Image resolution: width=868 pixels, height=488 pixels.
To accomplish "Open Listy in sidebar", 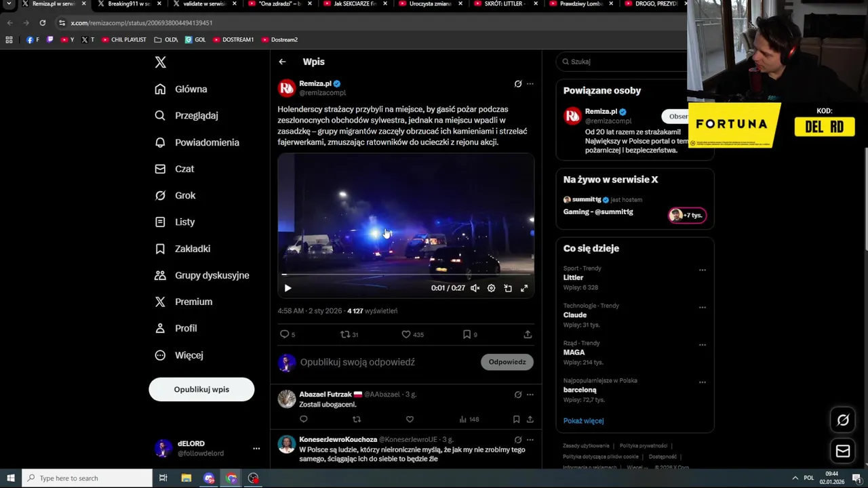I will tap(175, 222).
